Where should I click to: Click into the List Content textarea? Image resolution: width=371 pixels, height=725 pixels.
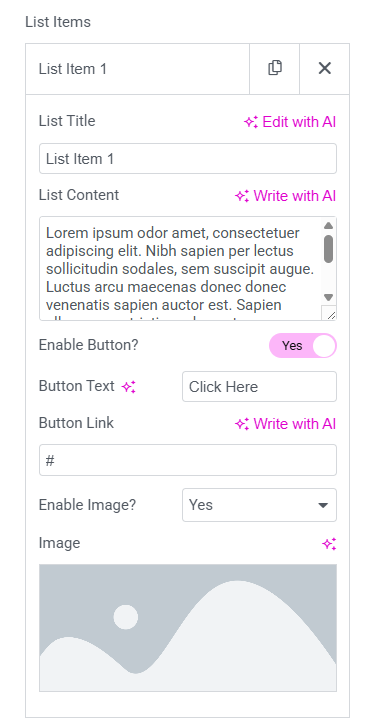pos(180,268)
